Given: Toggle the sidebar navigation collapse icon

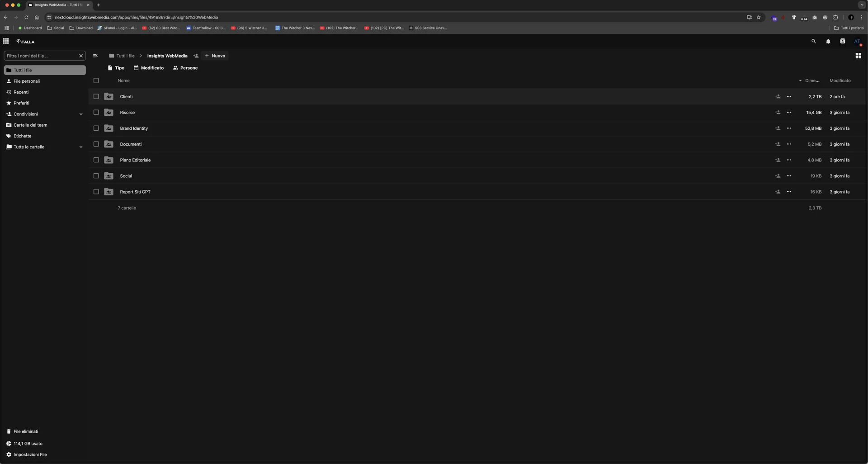Looking at the screenshot, I should pos(95,56).
